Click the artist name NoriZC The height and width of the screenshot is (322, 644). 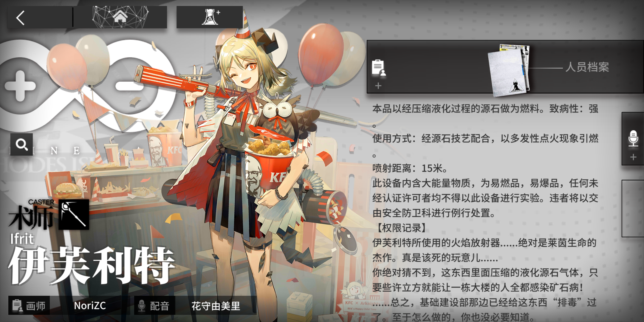click(x=90, y=306)
